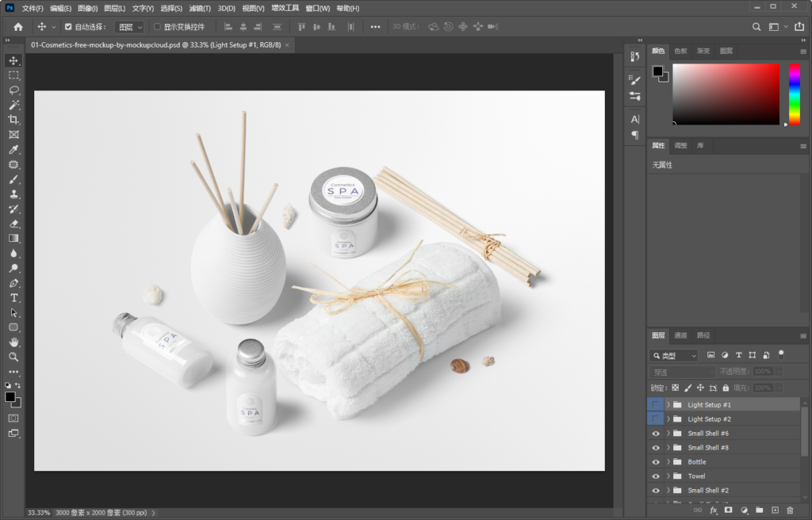The image size is (812, 520).
Task: Select the Gradient tool
Action: (13, 239)
